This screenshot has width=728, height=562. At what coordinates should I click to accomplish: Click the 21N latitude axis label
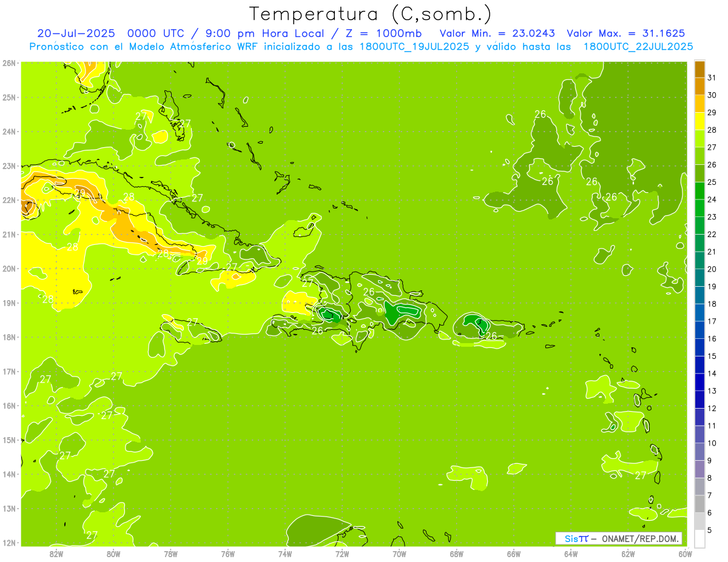(8, 234)
